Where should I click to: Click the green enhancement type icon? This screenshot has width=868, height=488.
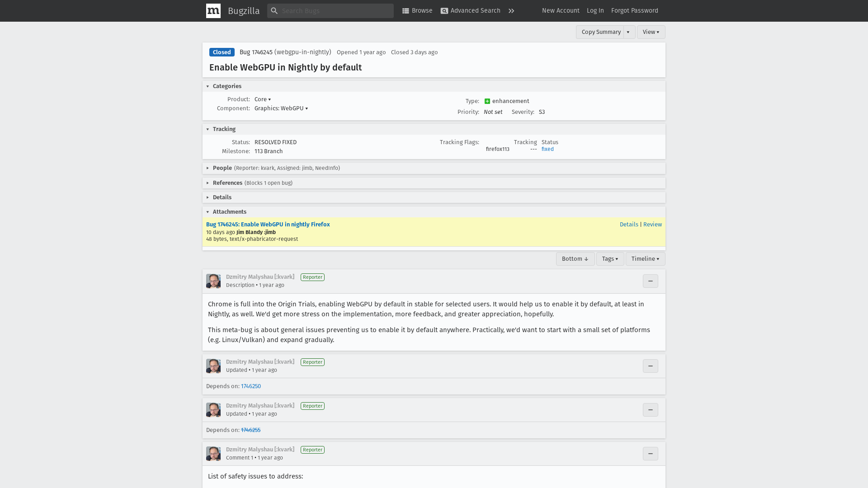(487, 101)
